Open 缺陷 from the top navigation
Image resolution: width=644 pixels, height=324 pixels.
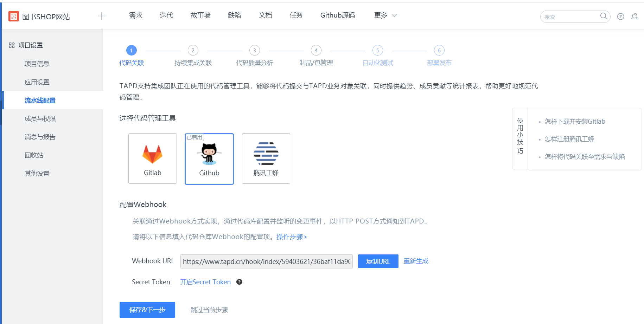[x=234, y=15]
